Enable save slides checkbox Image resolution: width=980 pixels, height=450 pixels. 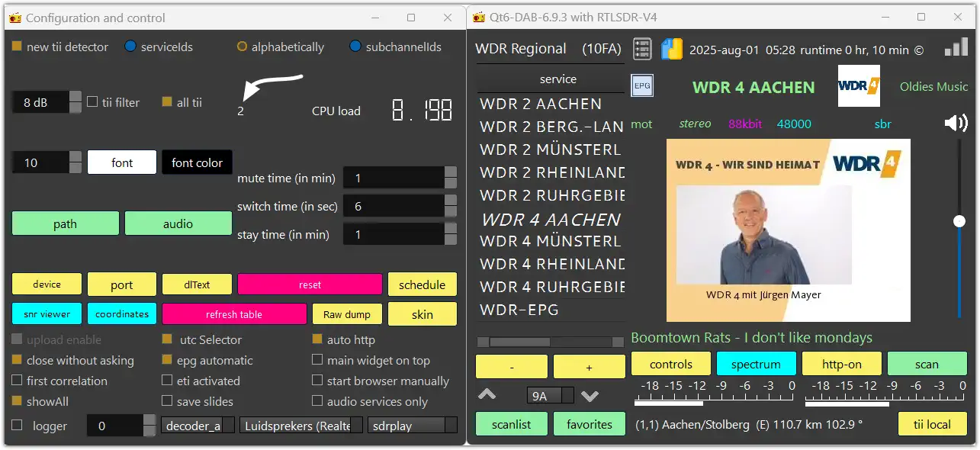(x=167, y=401)
